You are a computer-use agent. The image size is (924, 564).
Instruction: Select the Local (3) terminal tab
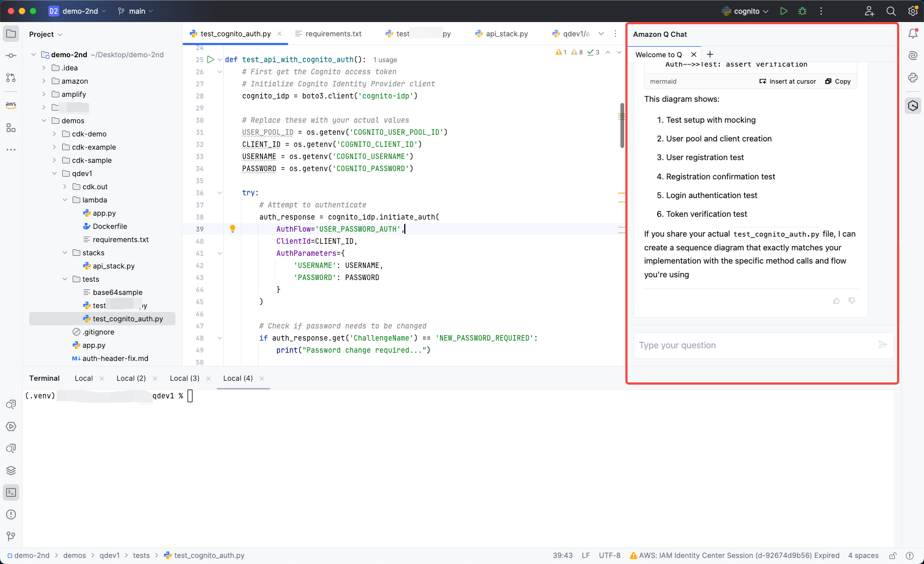(x=184, y=378)
